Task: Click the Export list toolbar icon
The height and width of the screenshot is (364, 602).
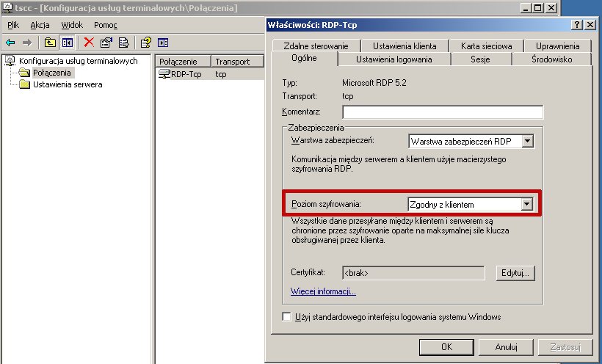Action: [x=123, y=43]
